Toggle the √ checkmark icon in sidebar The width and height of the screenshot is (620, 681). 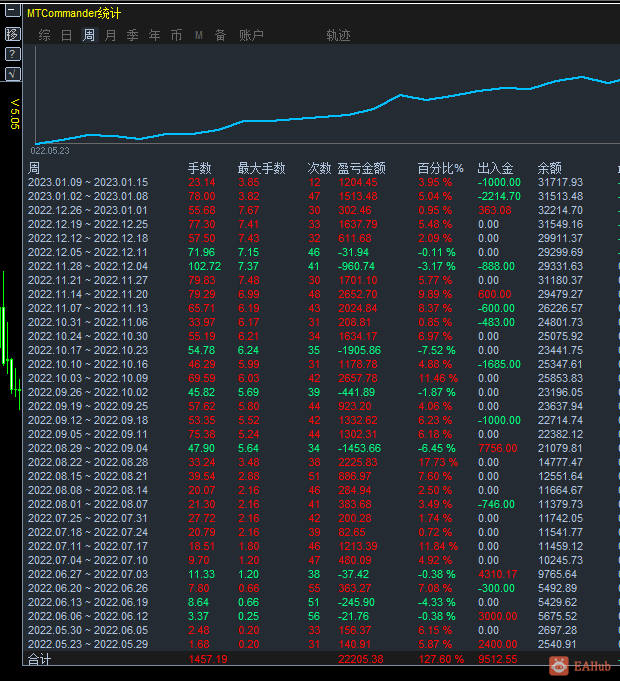(x=13, y=74)
